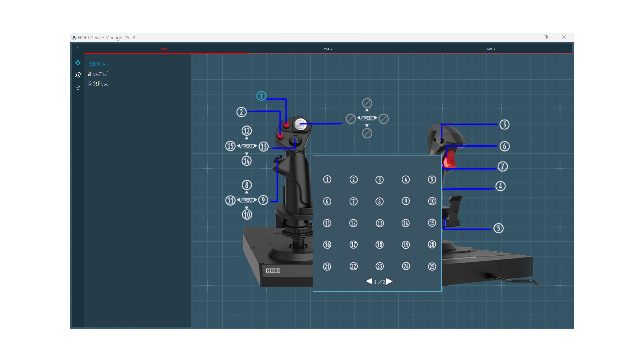644x362 pixels.
Task: Go to the previous popup page arrow
Action: [x=369, y=281]
